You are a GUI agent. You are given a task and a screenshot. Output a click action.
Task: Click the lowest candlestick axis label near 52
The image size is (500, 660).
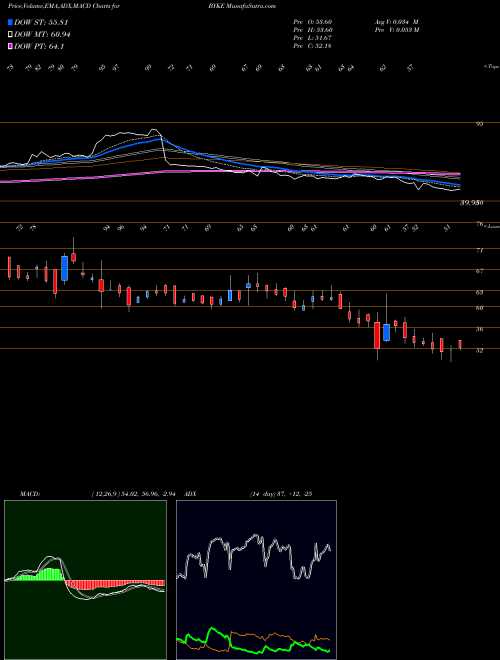pos(479,350)
